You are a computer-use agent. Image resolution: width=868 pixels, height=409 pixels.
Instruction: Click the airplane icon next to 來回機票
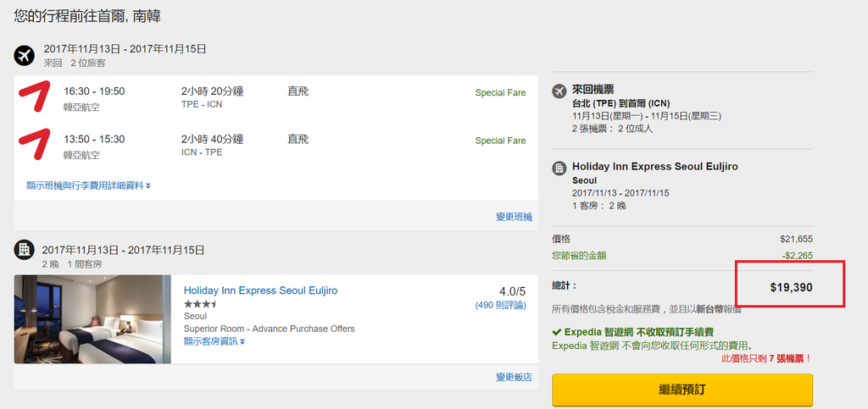point(559,91)
